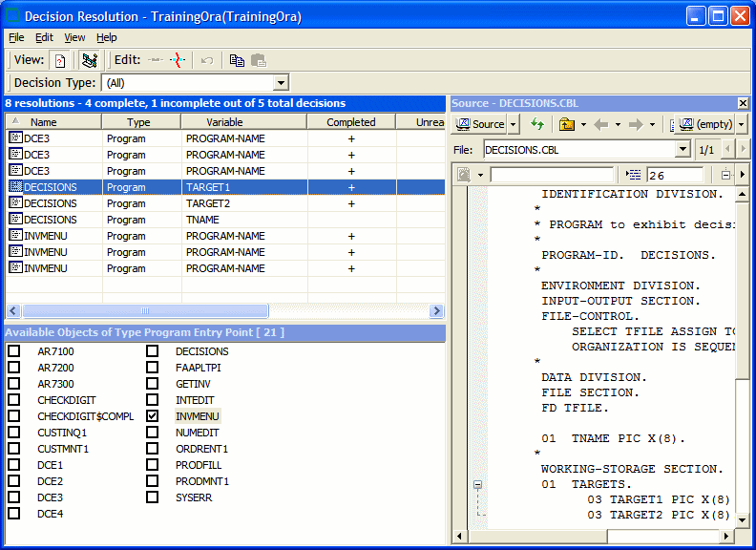This screenshot has width=756, height=550.
Task: Open the Decision Type dropdown
Action: click(281, 83)
